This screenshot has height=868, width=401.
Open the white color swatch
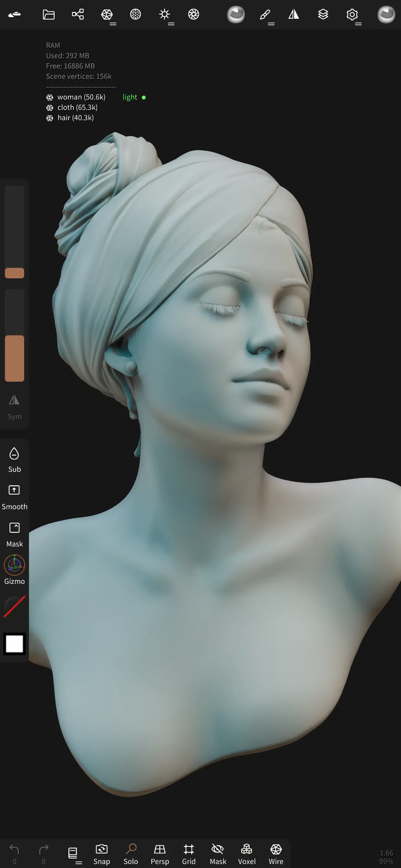[x=15, y=644]
